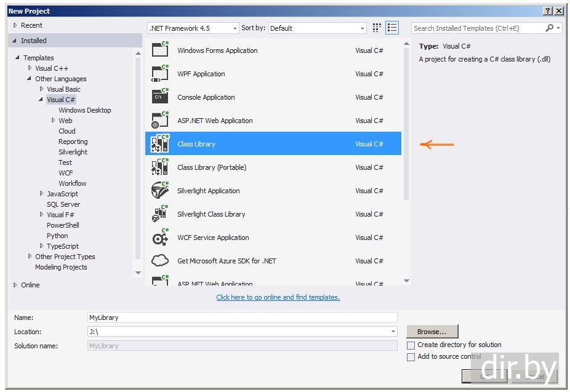The width and height of the screenshot is (570, 392).
Task: Select the WCF Service Application gear icon
Action: pyautogui.click(x=160, y=237)
